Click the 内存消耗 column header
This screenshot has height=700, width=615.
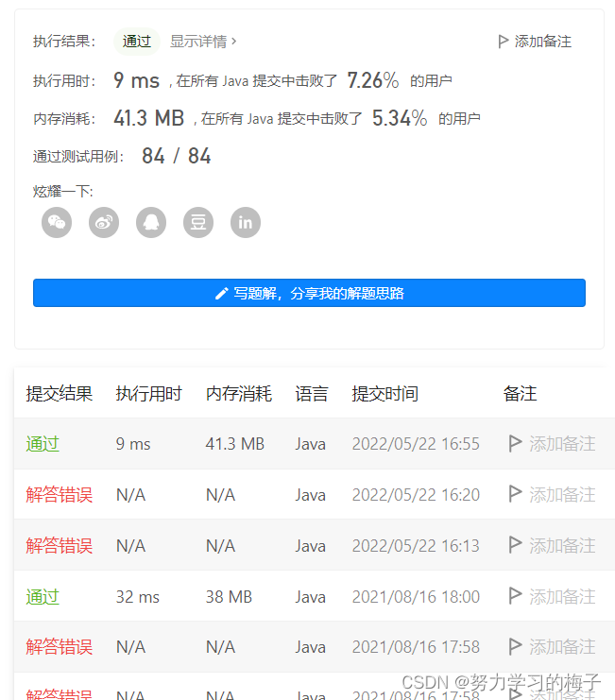click(x=239, y=394)
